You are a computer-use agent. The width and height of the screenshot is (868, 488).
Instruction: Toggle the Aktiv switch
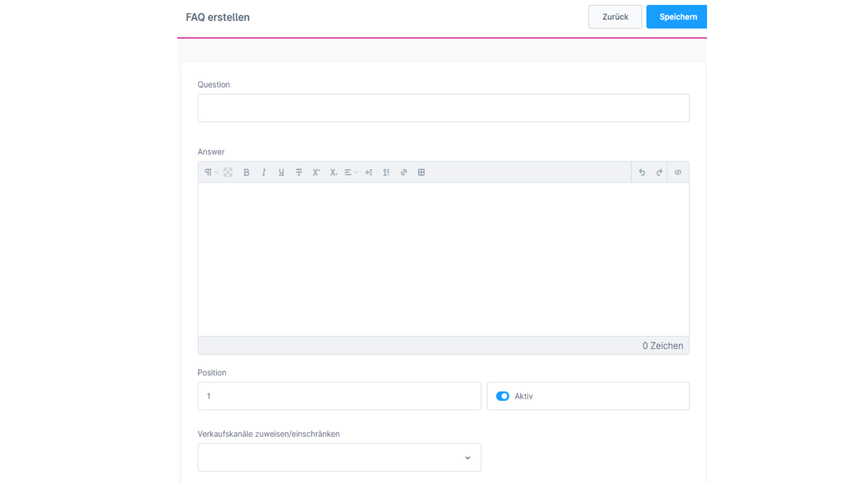pos(503,396)
